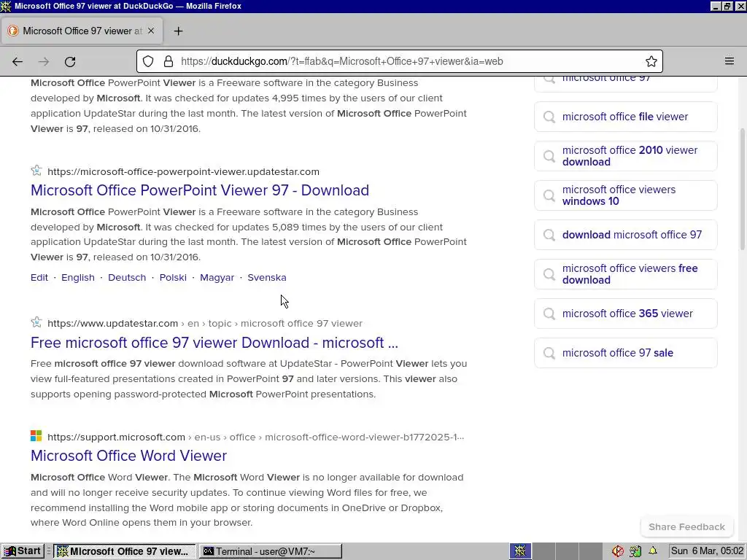747x560 pixels.
Task: Follow the Polski sublink
Action: pos(173,278)
